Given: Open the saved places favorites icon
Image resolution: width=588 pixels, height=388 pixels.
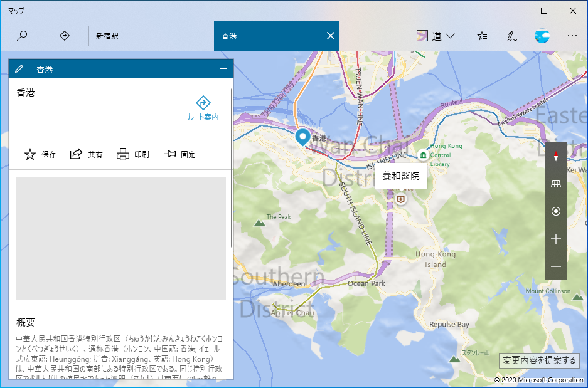Looking at the screenshot, I should 482,36.
